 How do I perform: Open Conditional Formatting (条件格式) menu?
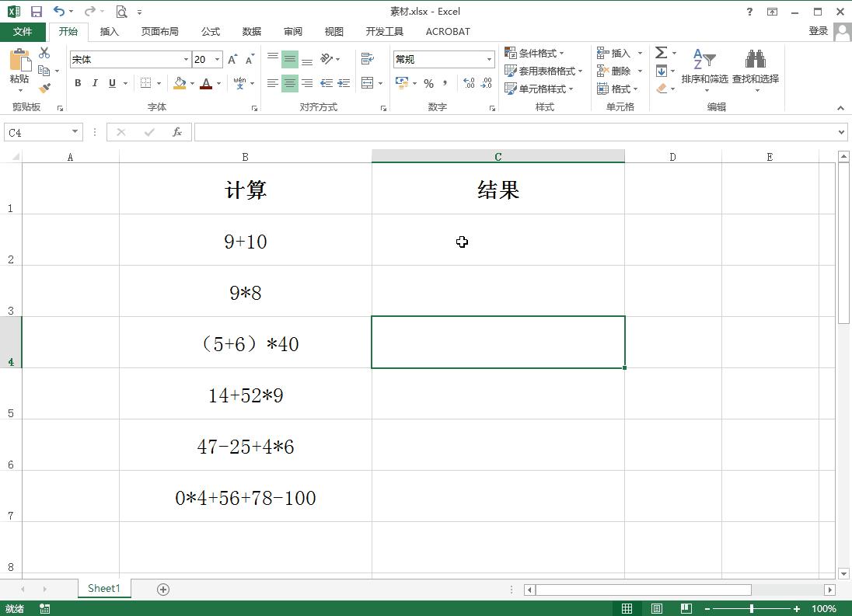coord(534,53)
